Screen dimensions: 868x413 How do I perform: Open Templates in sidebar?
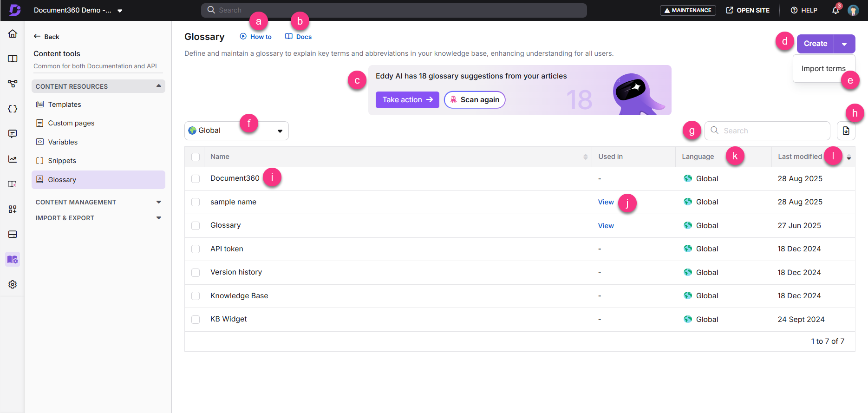pos(98,105)
